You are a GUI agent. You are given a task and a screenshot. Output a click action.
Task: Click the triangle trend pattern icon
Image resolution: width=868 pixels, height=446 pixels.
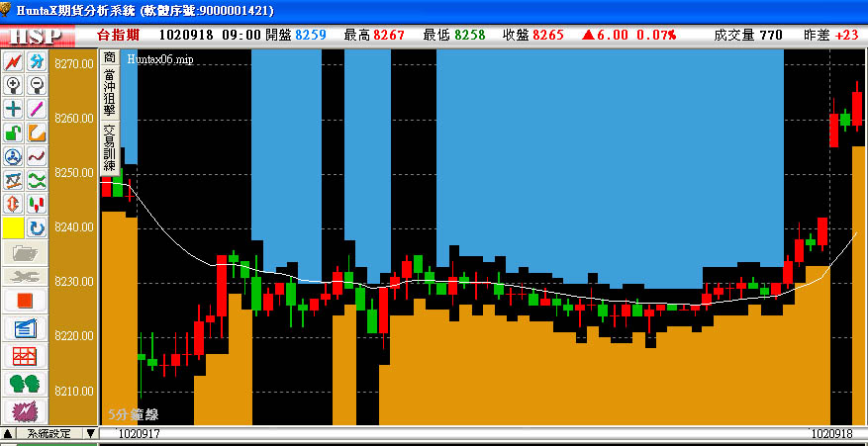click(13, 180)
